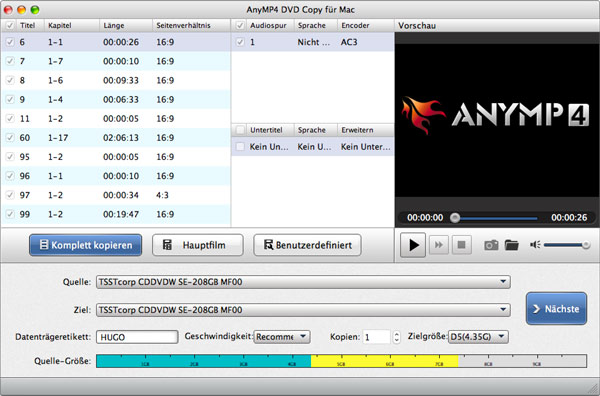Click the Stop playback button
This screenshot has height=396, width=600.
tap(461, 245)
